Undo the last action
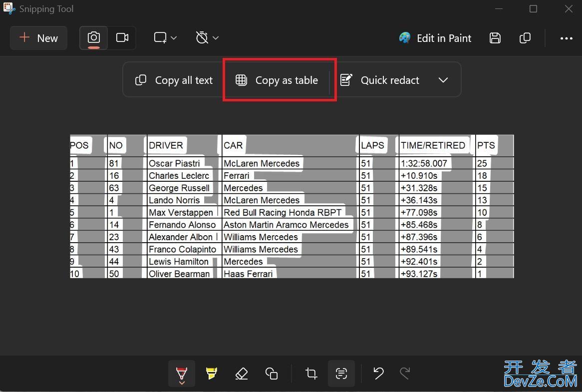 (378, 374)
